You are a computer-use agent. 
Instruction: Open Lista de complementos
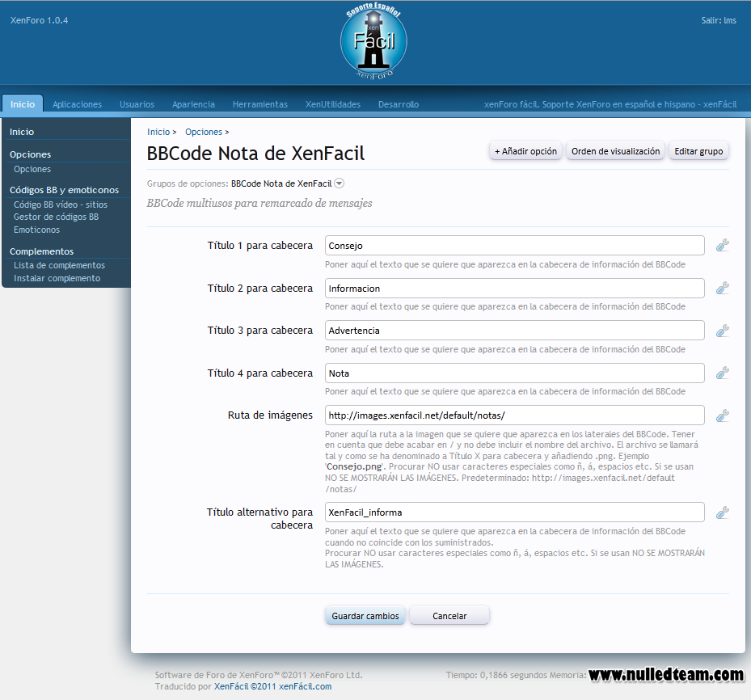59,265
